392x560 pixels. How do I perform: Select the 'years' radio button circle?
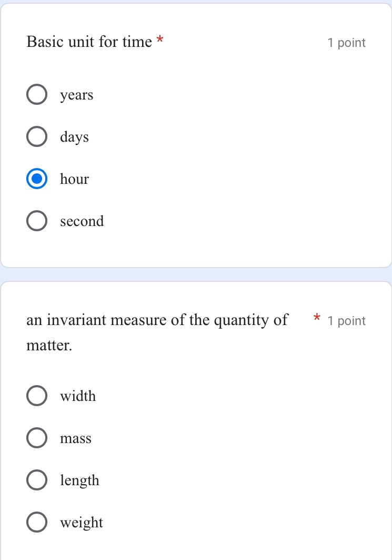tap(36, 95)
